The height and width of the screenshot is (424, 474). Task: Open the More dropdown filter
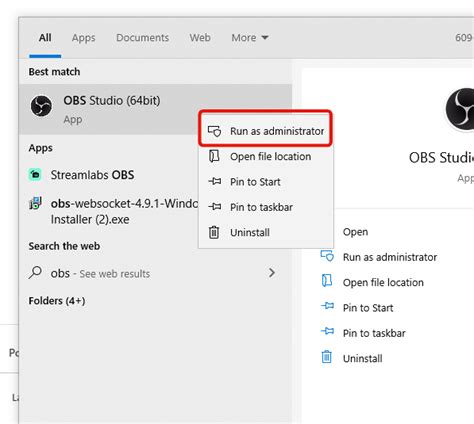point(250,38)
